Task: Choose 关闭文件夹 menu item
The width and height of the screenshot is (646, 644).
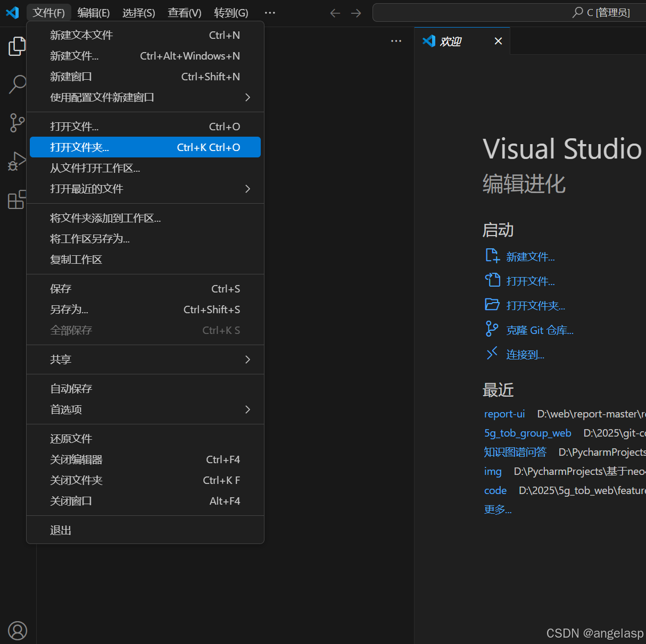Action: [145, 480]
